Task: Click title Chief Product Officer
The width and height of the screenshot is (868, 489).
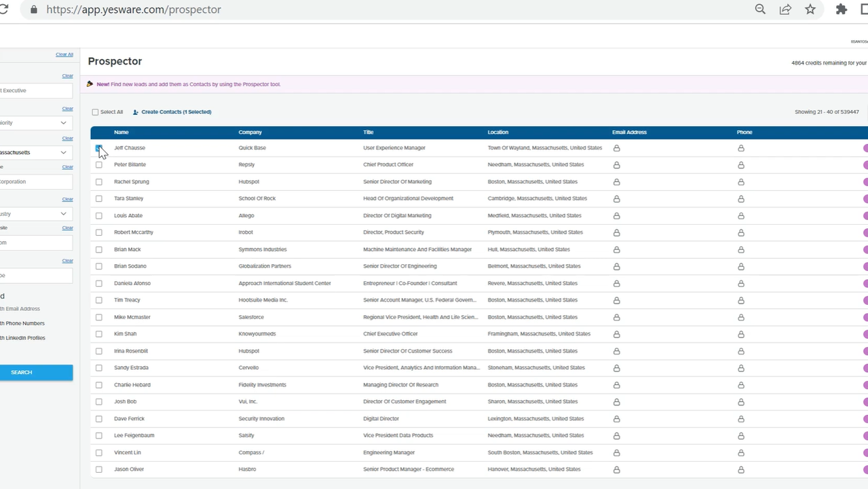Action: pyautogui.click(x=388, y=165)
